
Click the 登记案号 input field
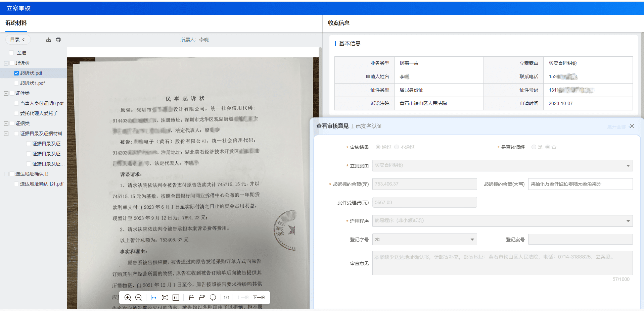coord(580,239)
